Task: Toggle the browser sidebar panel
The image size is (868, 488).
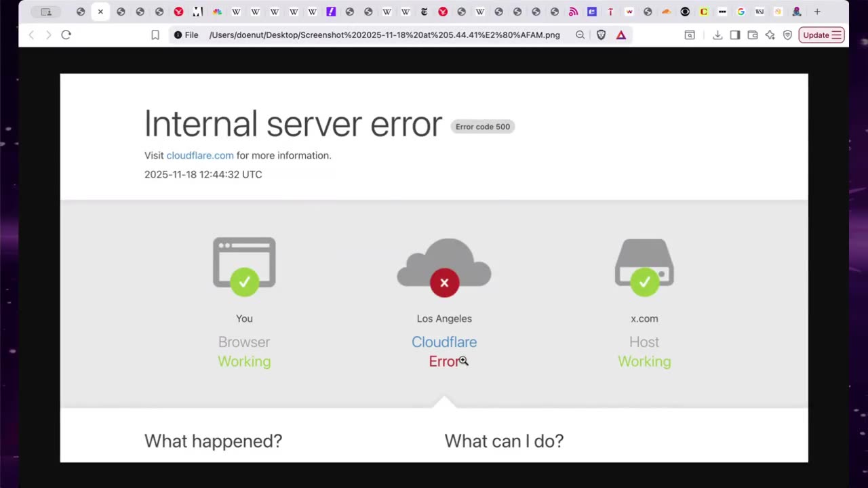Action: tap(735, 35)
